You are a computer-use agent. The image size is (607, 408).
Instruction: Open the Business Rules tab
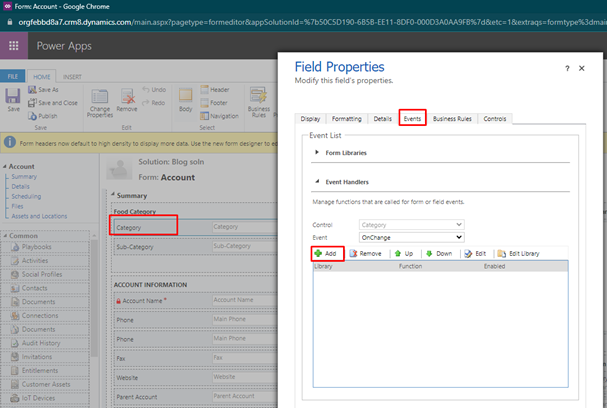click(452, 119)
